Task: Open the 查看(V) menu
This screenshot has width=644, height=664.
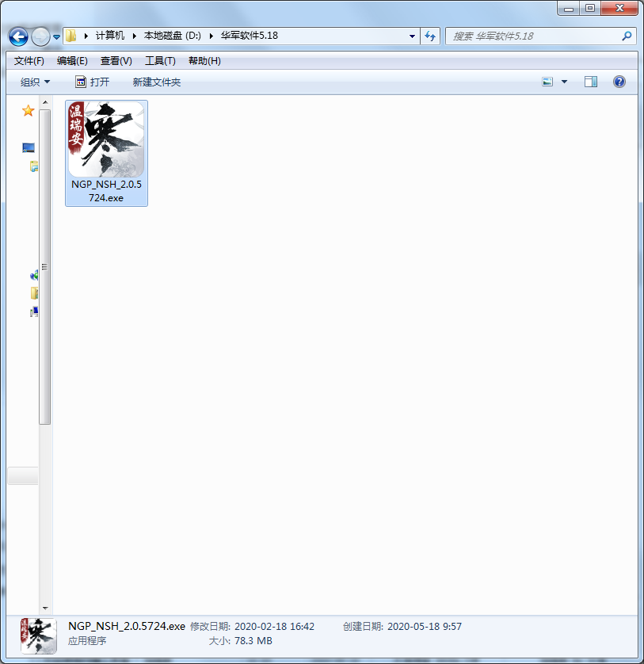Action: pyautogui.click(x=116, y=61)
